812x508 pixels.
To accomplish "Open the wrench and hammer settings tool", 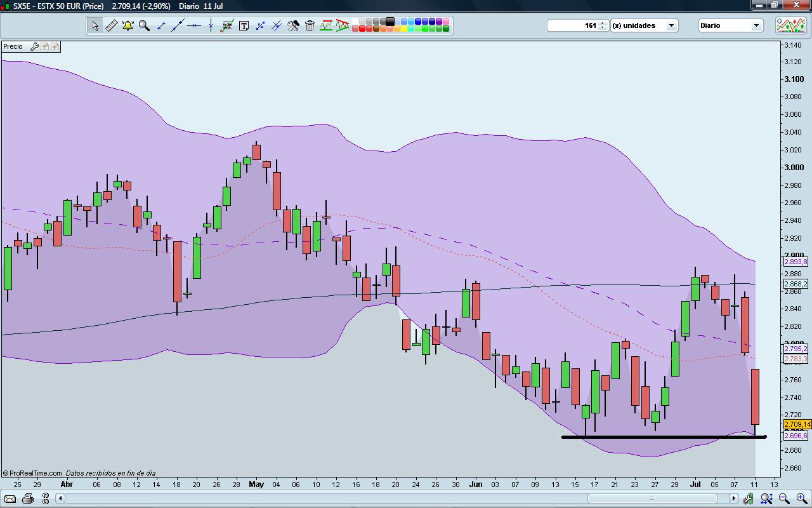I will click(293, 26).
